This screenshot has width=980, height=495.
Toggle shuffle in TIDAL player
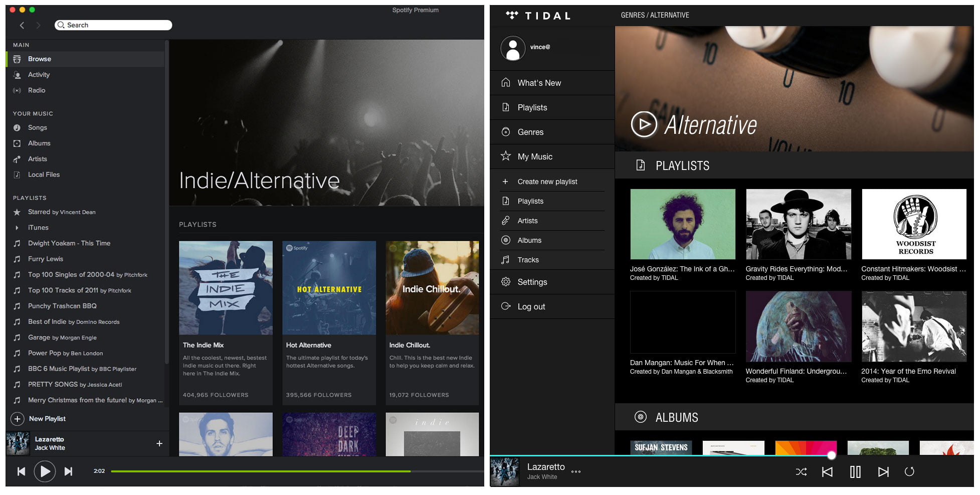tap(801, 472)
